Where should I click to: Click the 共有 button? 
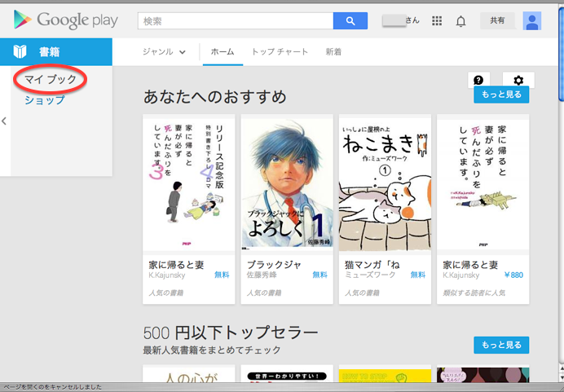497,20
